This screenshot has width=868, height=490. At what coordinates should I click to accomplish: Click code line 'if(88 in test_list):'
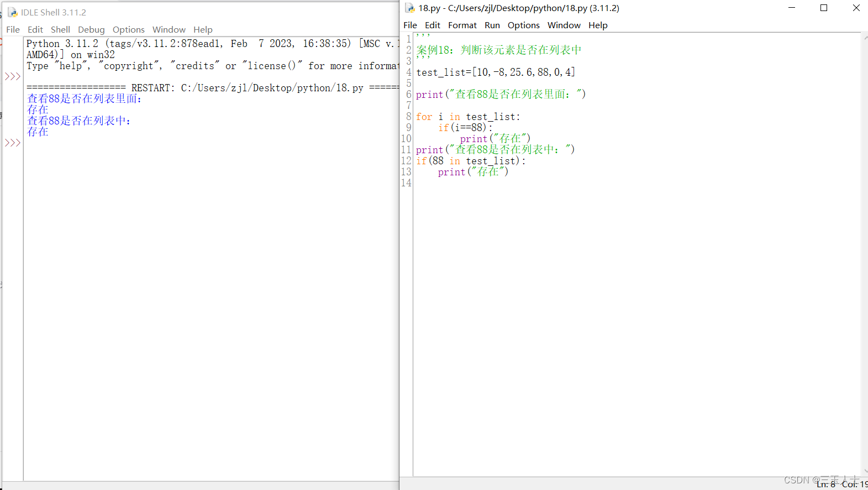(471, 161)
